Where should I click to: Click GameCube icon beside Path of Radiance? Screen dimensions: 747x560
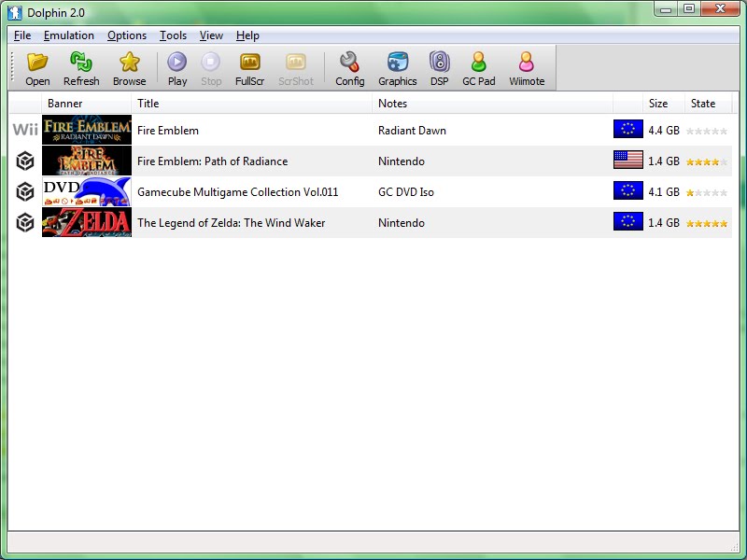[25, 161]
